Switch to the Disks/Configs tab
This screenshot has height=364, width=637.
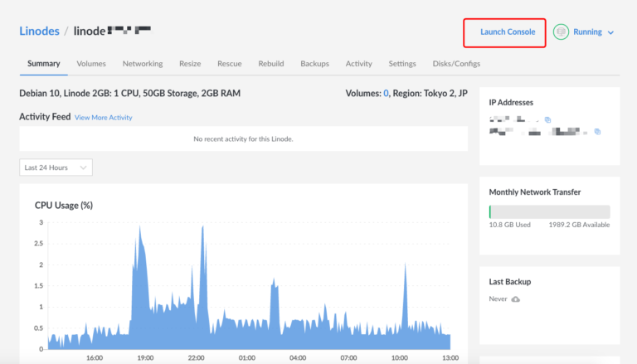(x=456, y=64)
